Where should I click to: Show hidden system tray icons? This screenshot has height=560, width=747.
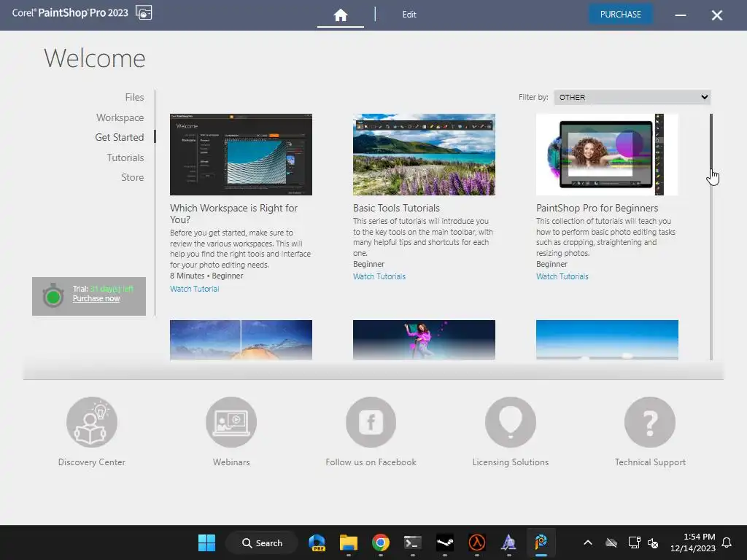click(588, 542)
